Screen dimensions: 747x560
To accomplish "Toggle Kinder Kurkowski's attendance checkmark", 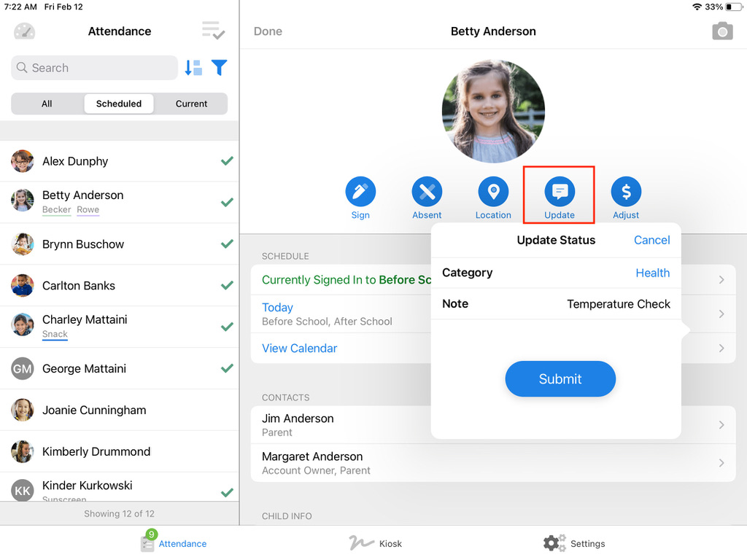I will point(228,492).
